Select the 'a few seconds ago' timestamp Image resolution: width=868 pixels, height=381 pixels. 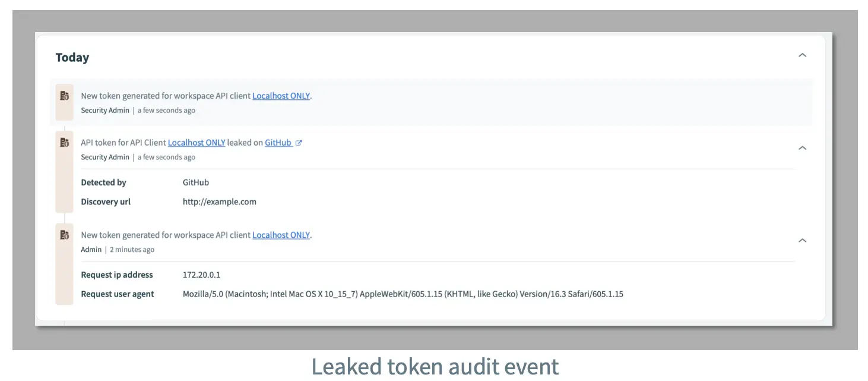click(x=166, y=111)
